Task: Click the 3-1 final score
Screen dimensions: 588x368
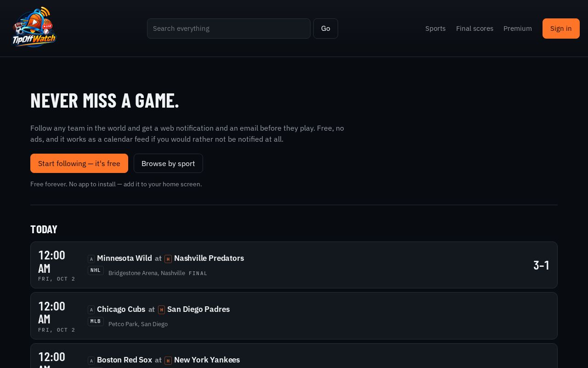Action: click(541, 265)
